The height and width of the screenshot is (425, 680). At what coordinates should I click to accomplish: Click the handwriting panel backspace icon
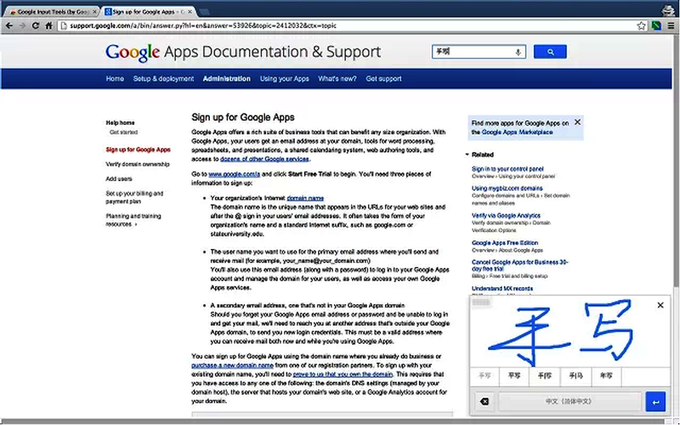click(484, 402)
